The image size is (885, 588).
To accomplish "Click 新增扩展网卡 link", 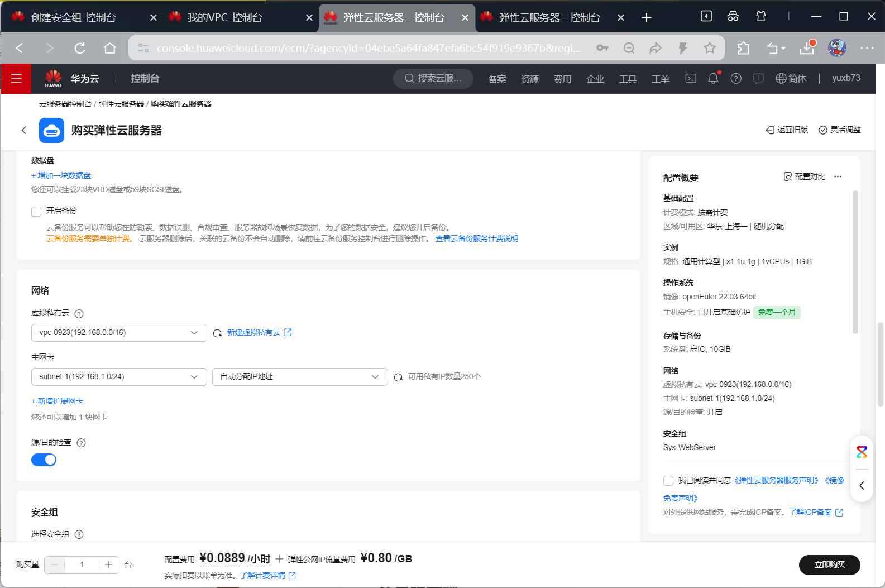I will tap(57, 401).
